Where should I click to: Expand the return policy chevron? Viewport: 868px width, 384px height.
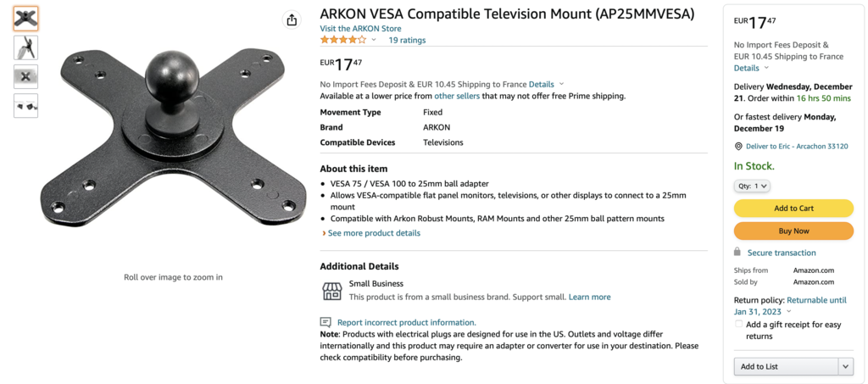pyautogui.click(x=789, y=311)
